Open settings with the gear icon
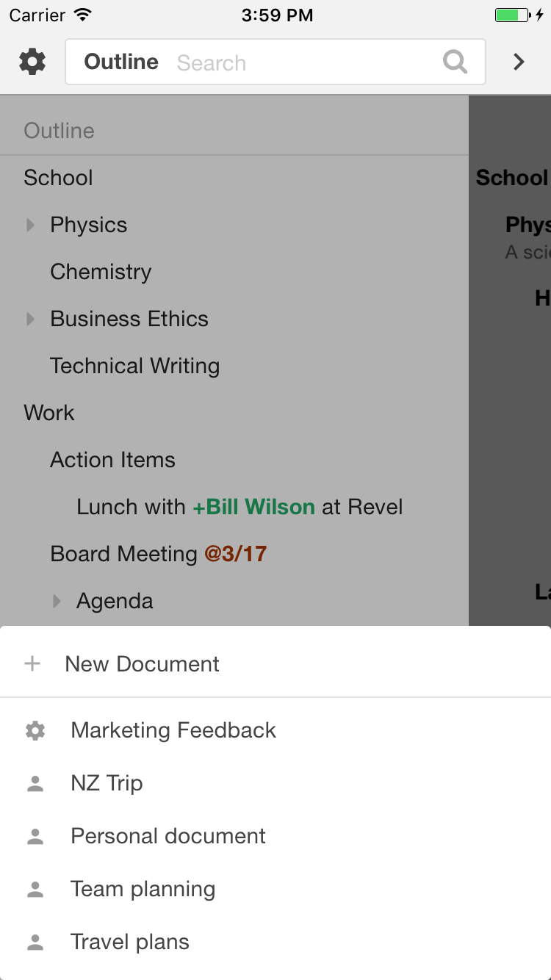This screenshot has height=980, width=551. pyautogui.click(x=32, y=62)
